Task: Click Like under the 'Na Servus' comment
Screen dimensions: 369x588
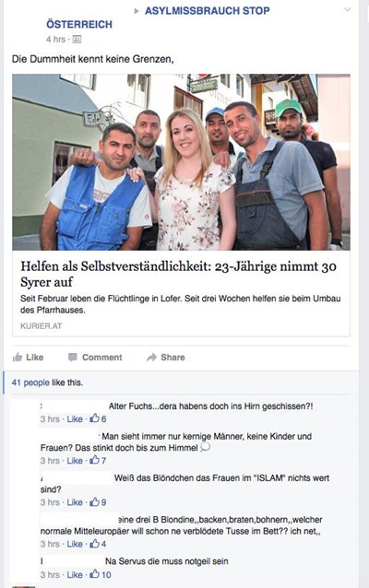Action: tap(75, 574)
